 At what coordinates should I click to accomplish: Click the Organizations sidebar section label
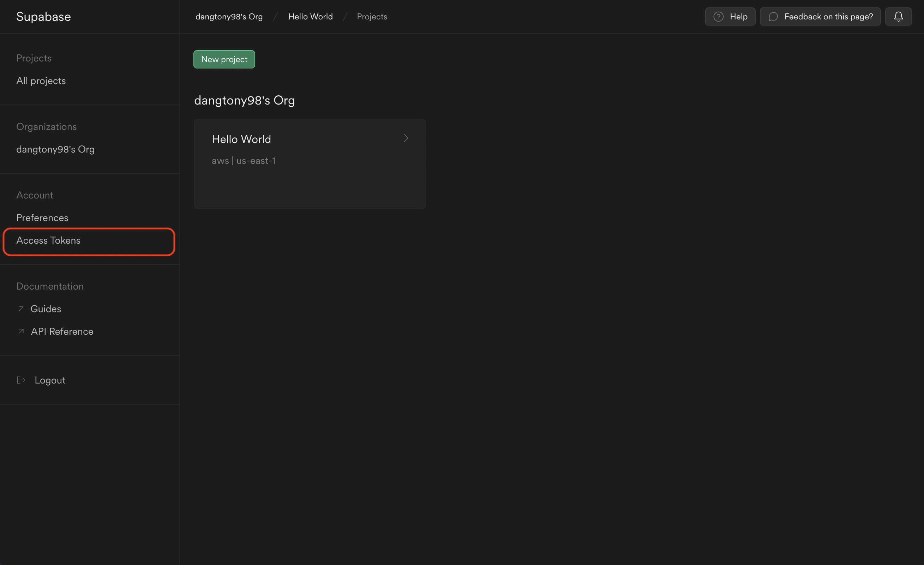click(x=46, y=126)
